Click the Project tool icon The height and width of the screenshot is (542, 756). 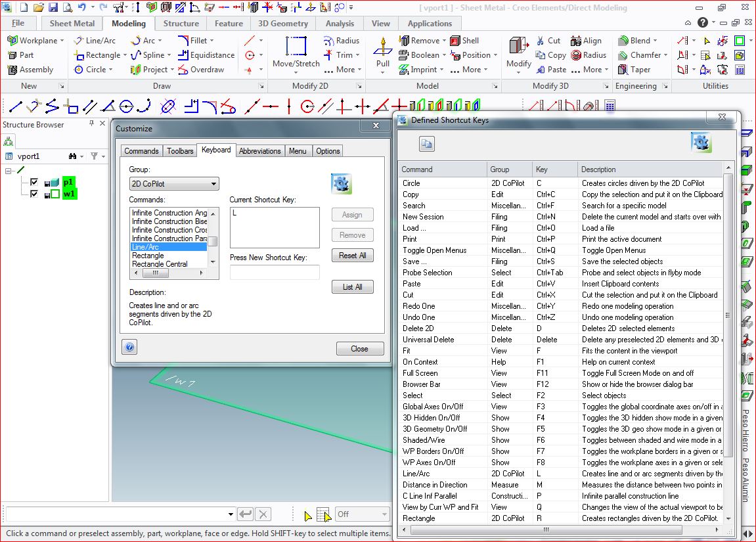click(135, 70)
